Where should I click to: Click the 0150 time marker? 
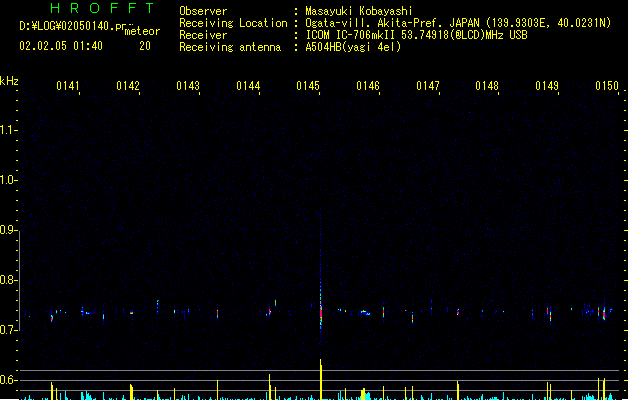(x=607, y=86)
